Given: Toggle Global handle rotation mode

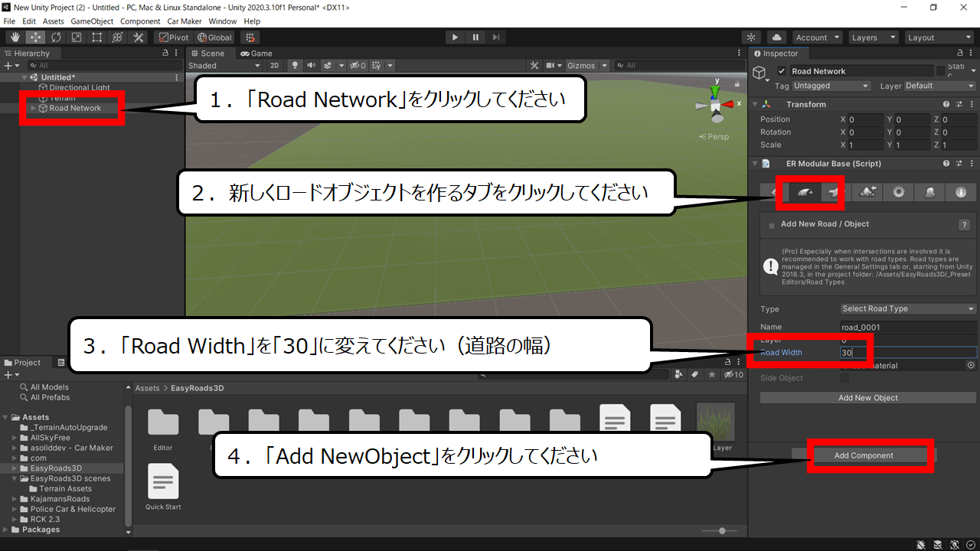Looking at the screenshot, I should tap(214, 37).
